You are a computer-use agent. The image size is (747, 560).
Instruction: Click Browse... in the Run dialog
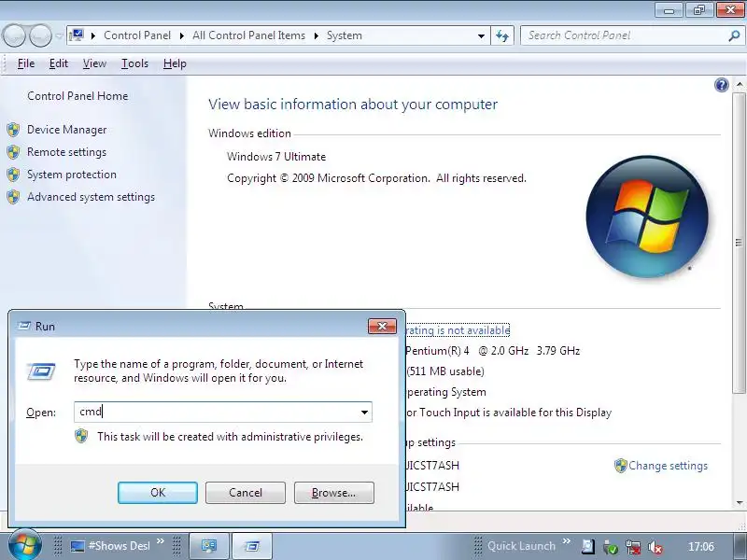(334, 493)
